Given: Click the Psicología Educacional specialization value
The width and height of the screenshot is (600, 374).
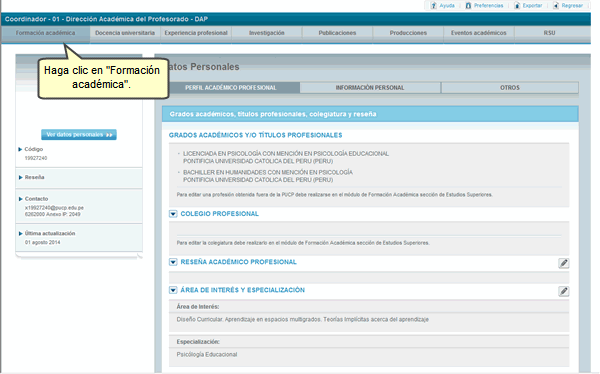Looking at the screenshot, I should pos(207,354).
